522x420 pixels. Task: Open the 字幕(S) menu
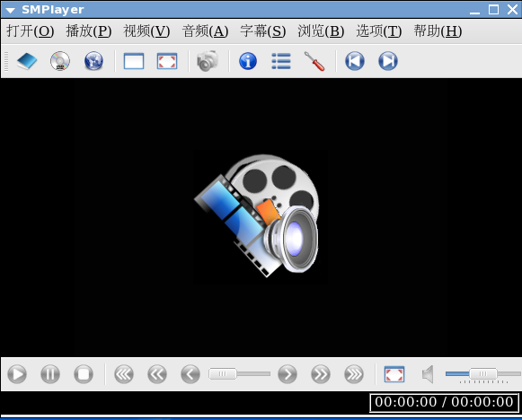click(x=263, y=31)
